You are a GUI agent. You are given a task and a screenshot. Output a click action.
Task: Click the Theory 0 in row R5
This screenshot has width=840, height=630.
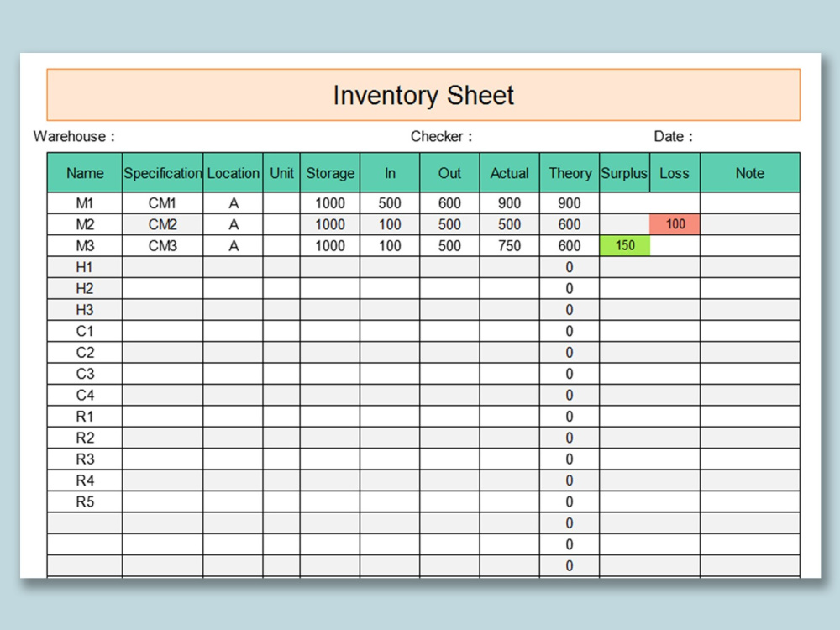(570, 502)
